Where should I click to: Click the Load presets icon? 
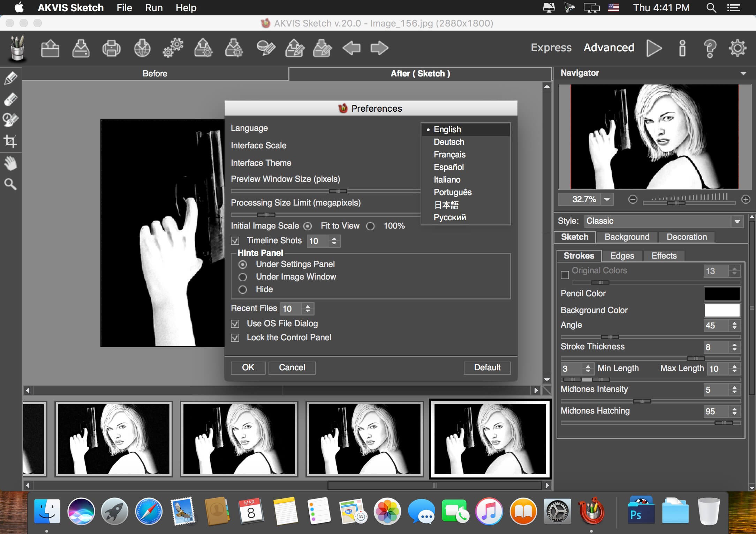coord(203,48)
